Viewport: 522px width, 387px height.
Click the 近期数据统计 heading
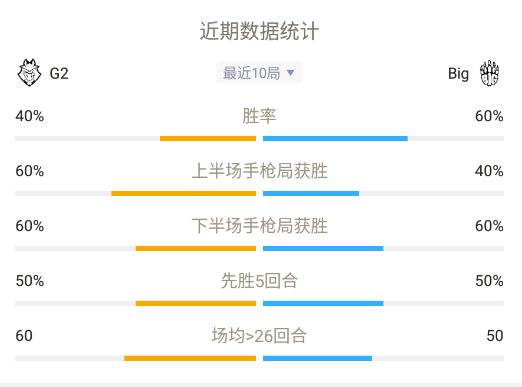point(259,31)
